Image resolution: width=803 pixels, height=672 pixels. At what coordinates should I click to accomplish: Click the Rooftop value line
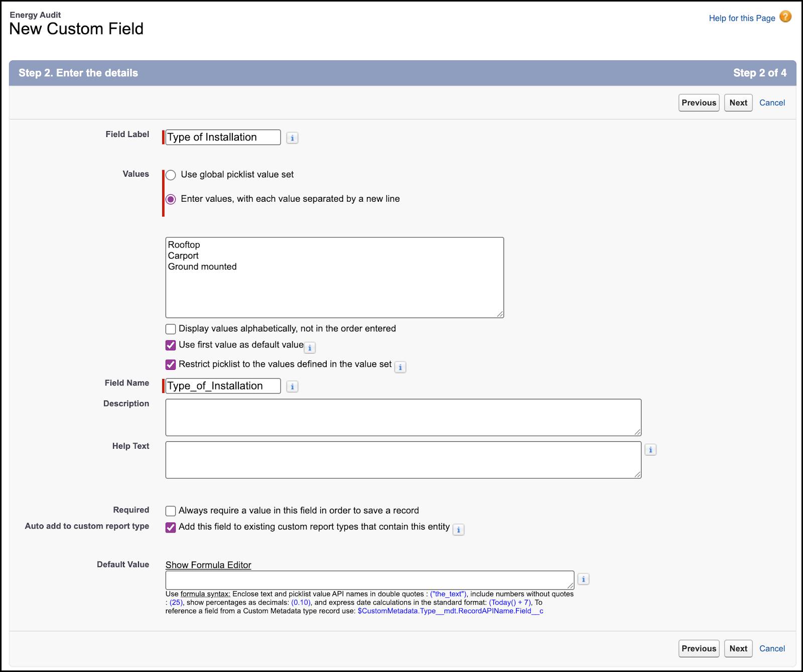[x=184, y=245]
